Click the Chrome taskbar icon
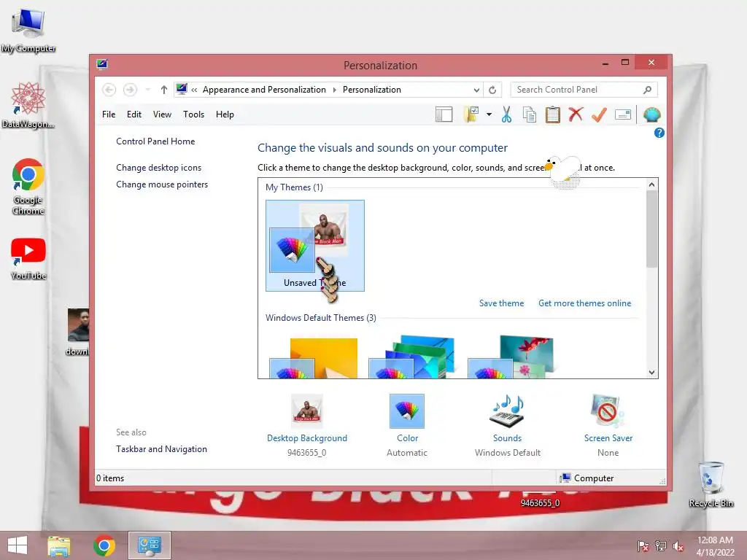747x560 pixels. (104, 545)
